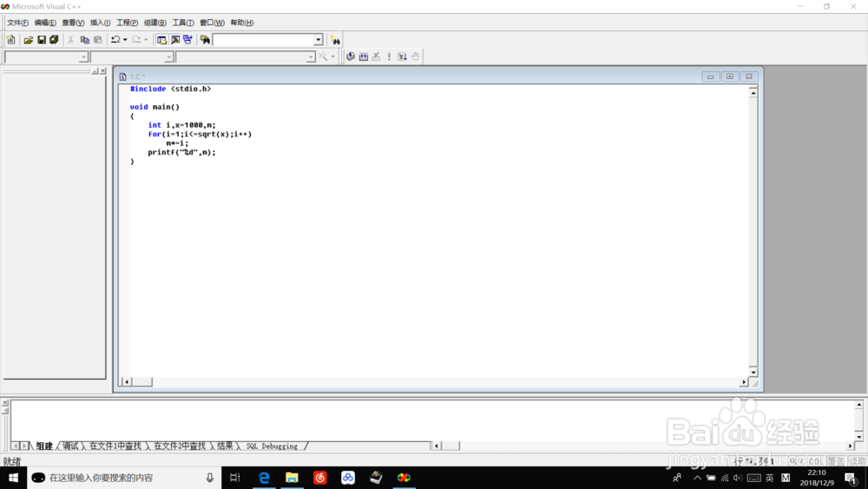Paste from clipboard toolbar icon
Viewport: 868px width, 489px height.
coord(98,40)
